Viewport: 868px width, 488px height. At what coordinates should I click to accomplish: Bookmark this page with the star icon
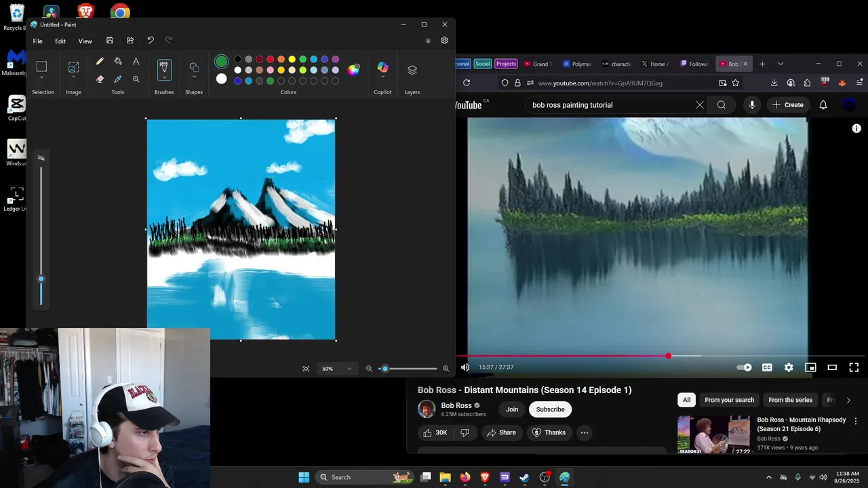(x=736, y=83)
